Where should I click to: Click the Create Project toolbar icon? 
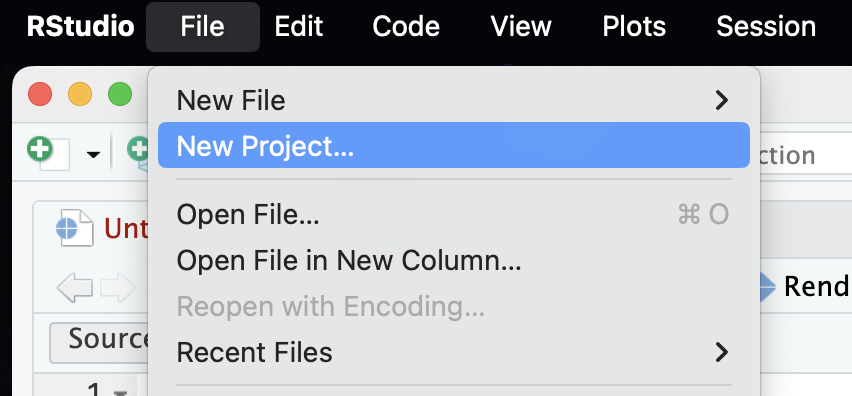tap(138, 151)
